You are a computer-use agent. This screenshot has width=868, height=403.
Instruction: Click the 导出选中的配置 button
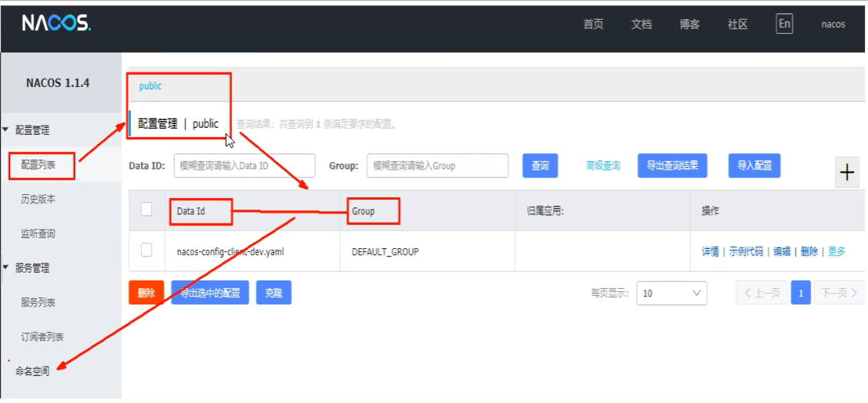pos(210,293)
